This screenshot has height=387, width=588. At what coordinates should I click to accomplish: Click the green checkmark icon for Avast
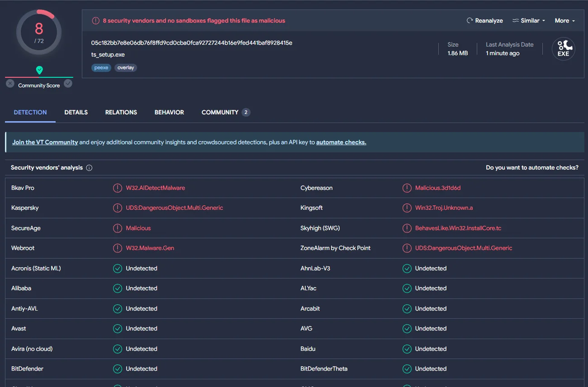[x=118, y=329]
